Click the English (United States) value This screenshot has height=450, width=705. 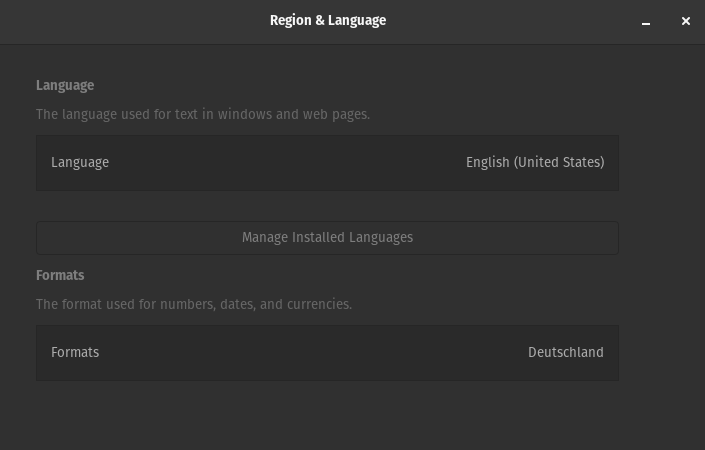[x=535, y=162]
